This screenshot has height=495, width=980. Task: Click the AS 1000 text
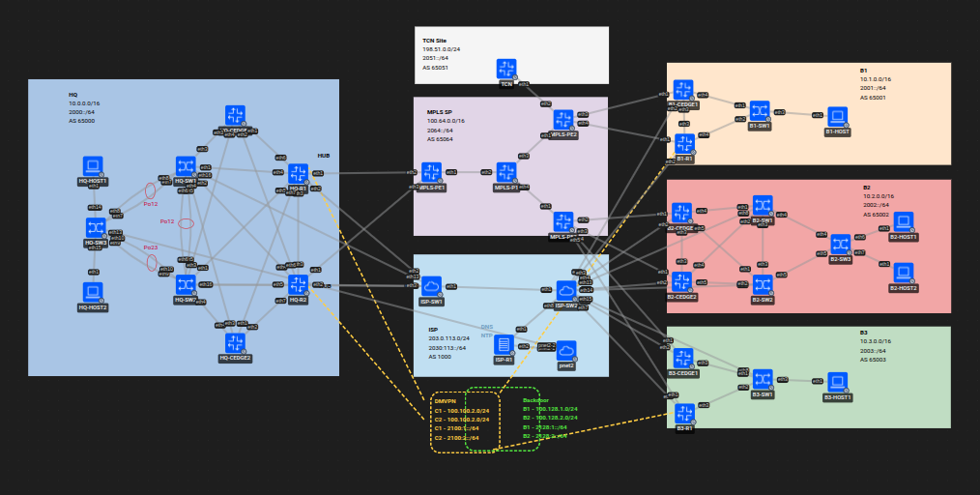pos(440,357)
